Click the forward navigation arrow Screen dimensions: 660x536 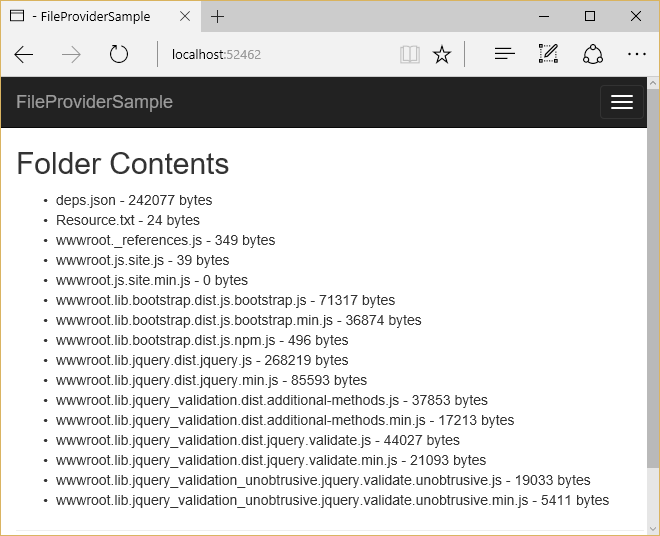[x=71, y=55]
